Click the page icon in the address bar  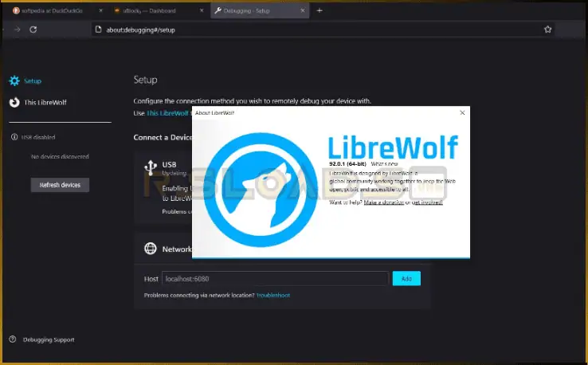click(x=98, y=29)
